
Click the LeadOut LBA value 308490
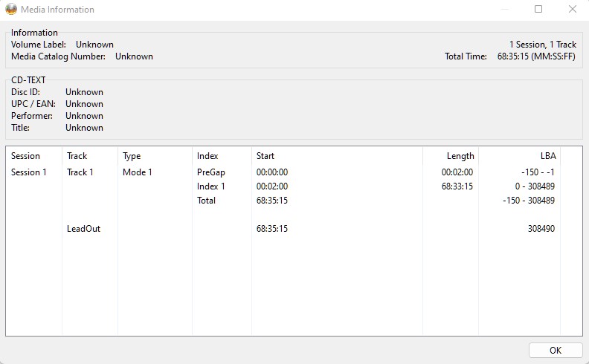(541, 229)
